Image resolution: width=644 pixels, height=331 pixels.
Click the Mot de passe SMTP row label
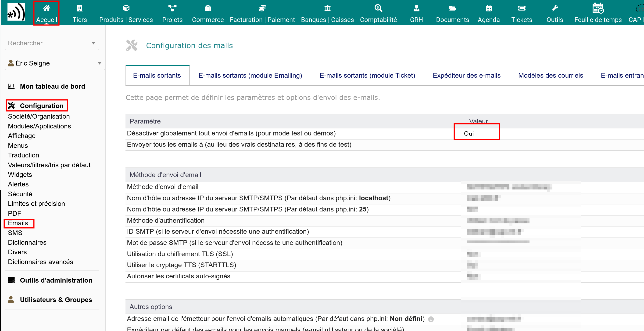point(235,243)
